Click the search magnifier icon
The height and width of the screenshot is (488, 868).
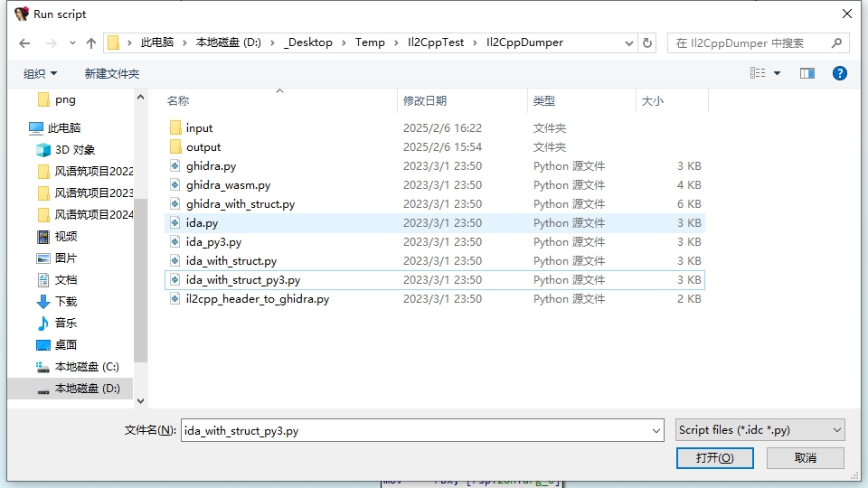click(836, 42)
